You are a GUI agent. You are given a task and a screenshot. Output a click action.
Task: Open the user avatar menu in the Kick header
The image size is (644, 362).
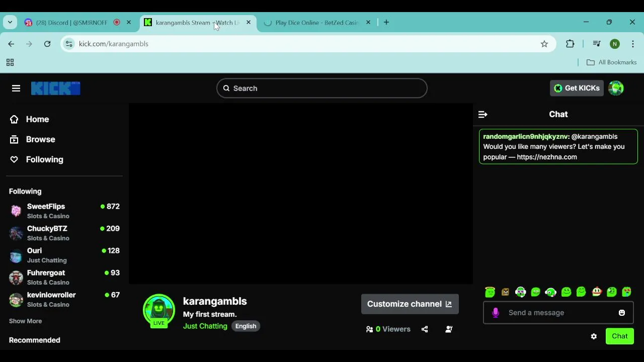[x=616, y=88]
